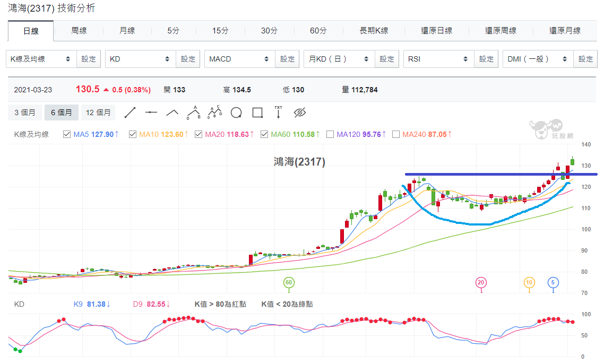The image size is (604, 364).
Task: Click 設定 button next to DMI(一般)
Action: [x=585, y=59]
